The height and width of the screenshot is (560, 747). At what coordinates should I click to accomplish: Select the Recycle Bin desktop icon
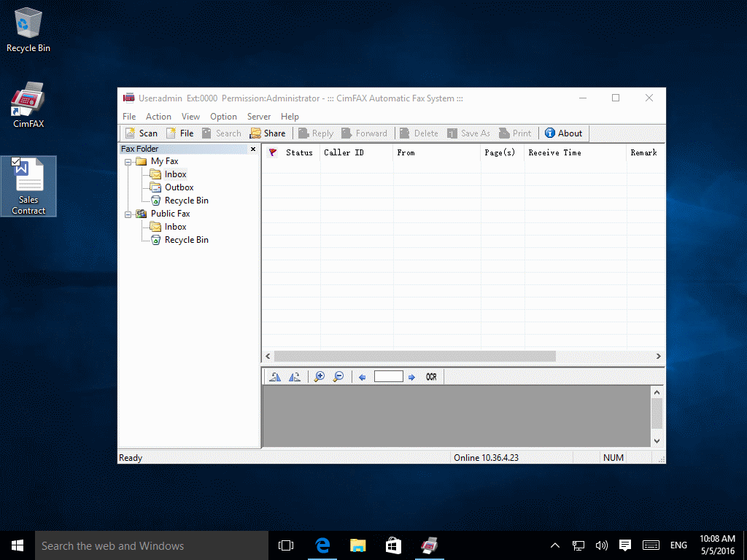tap(28, 29)
